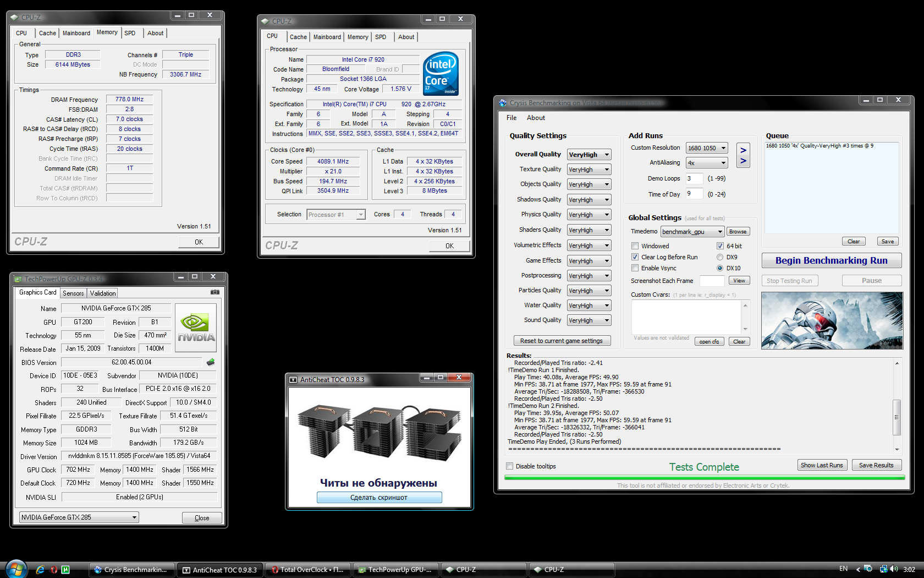
Task: Uncheck Clear Log Before Run
Action: tap(635, 257)
